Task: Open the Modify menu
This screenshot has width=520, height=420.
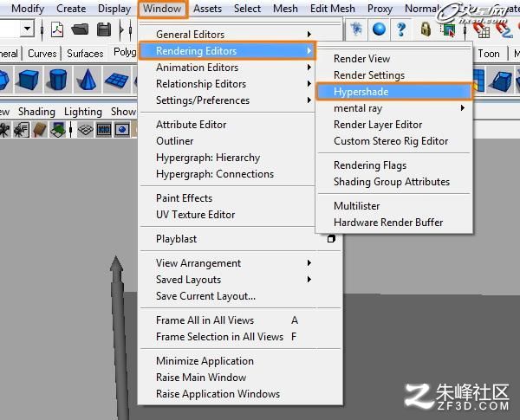Action: [28, 9]
